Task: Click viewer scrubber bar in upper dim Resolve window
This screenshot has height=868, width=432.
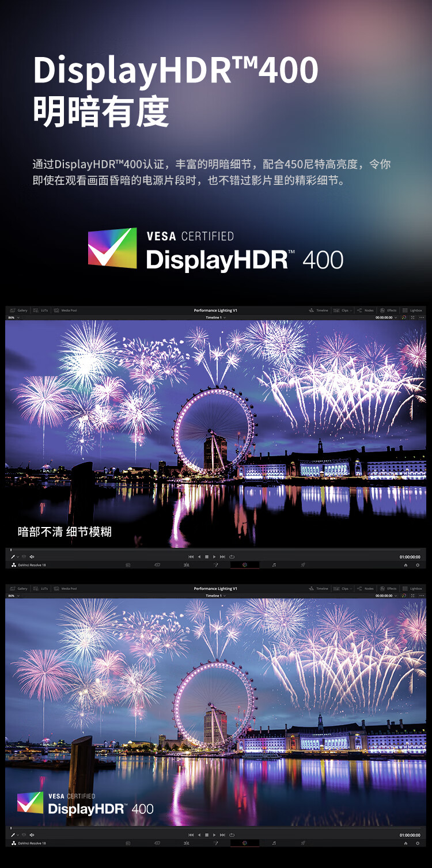Action: (215, 550)
